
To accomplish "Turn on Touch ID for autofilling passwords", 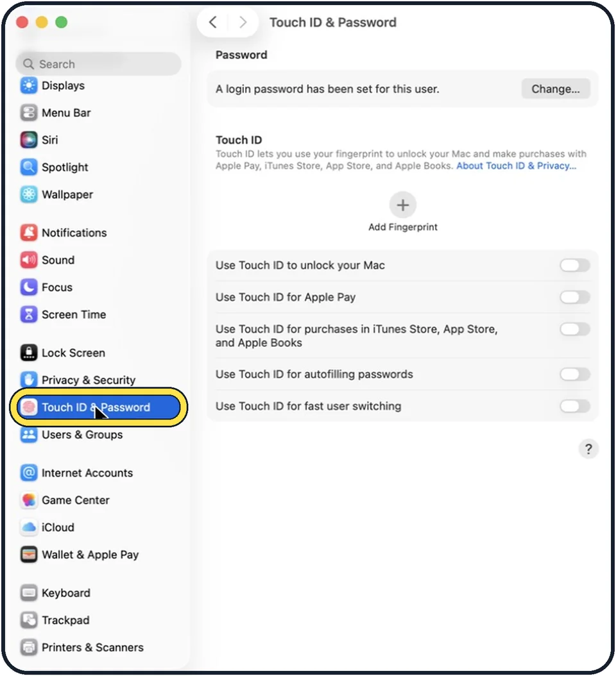I will click(x=574, y=374).
